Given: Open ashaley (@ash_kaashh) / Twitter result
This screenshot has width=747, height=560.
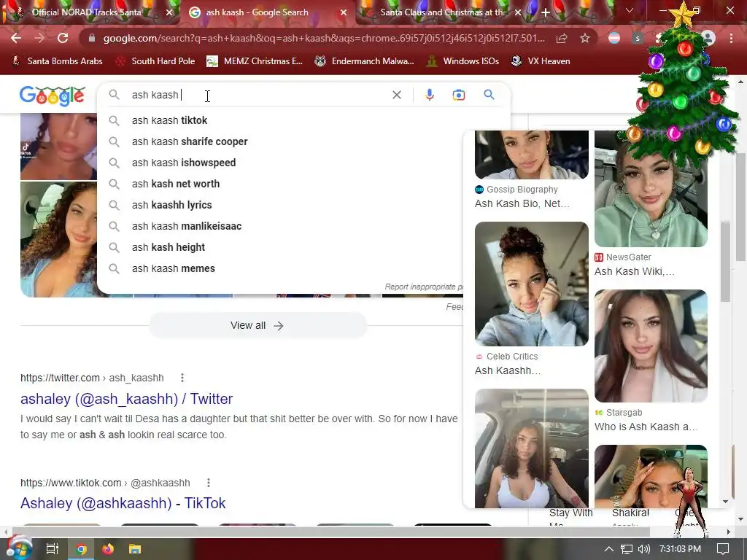Looking at the screenshot, I should point(127,399).
